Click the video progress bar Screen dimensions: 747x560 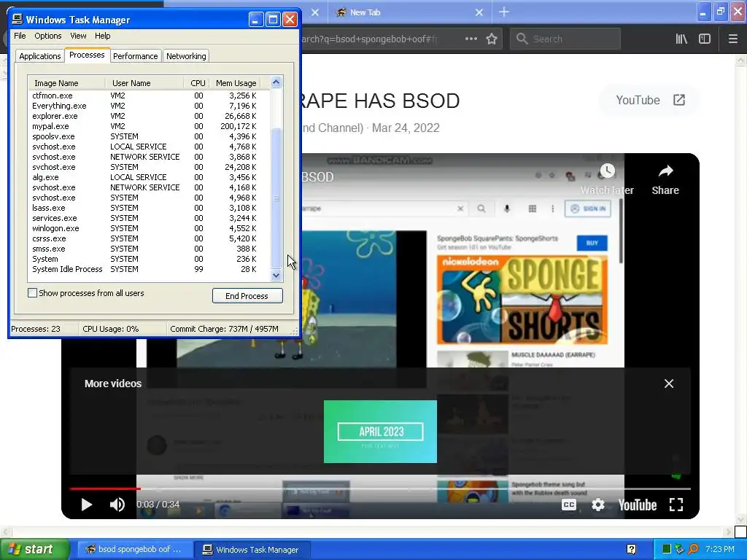(380, 489)
